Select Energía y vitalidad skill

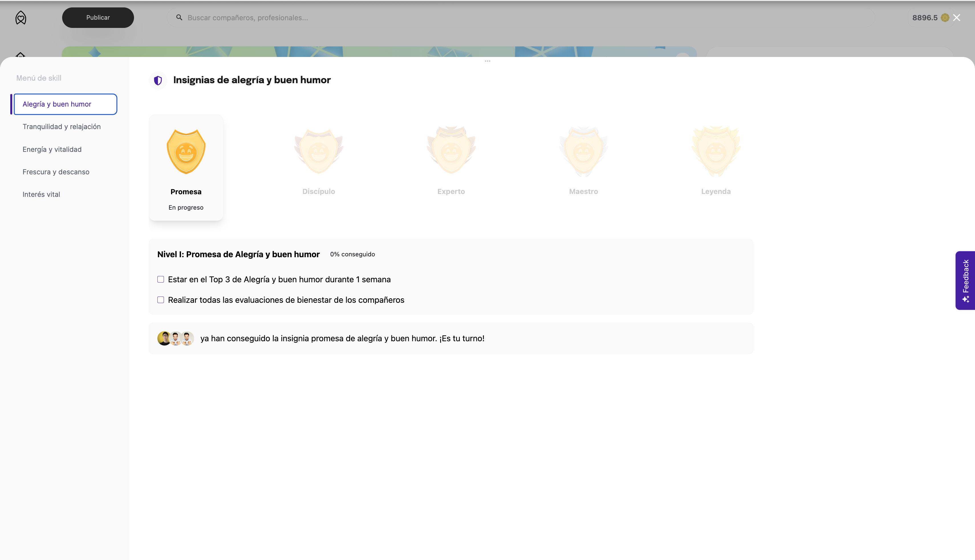tap(52, 149)
